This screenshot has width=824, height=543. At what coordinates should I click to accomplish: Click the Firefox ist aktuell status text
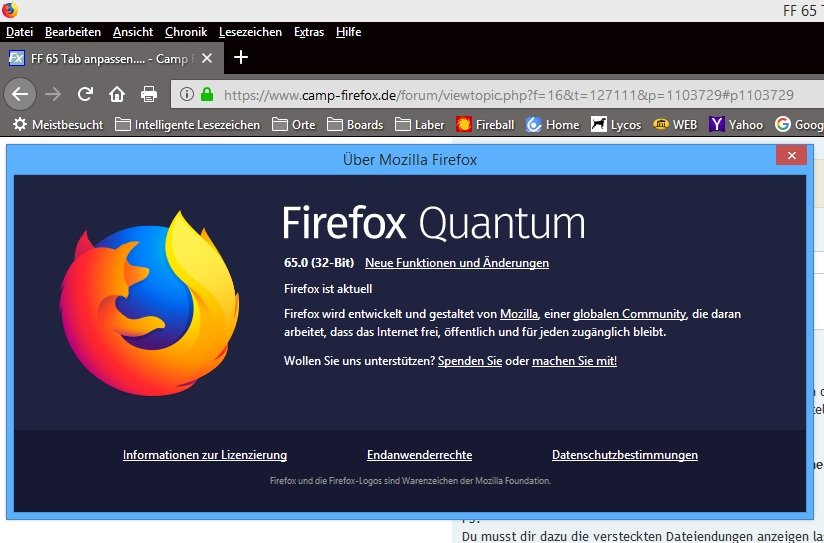(328, 289)
